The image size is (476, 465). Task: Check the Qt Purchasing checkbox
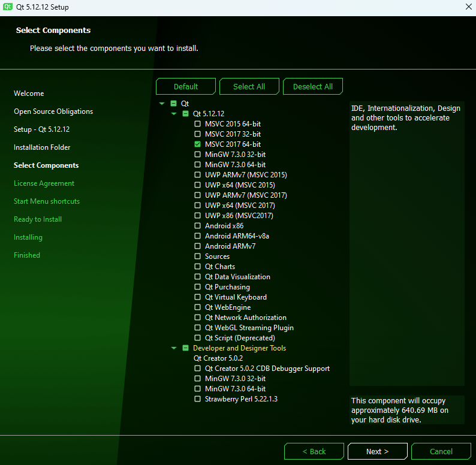[197, 287]
